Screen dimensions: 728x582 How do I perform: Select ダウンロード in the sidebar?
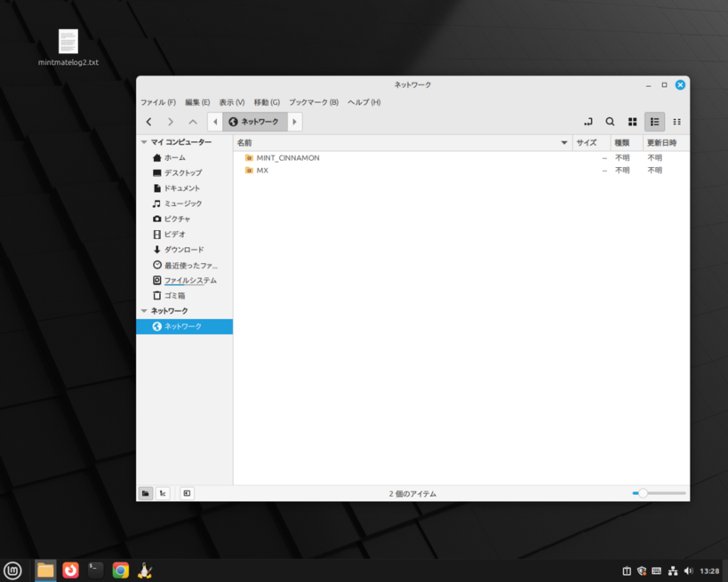click(x=183, y=250)
